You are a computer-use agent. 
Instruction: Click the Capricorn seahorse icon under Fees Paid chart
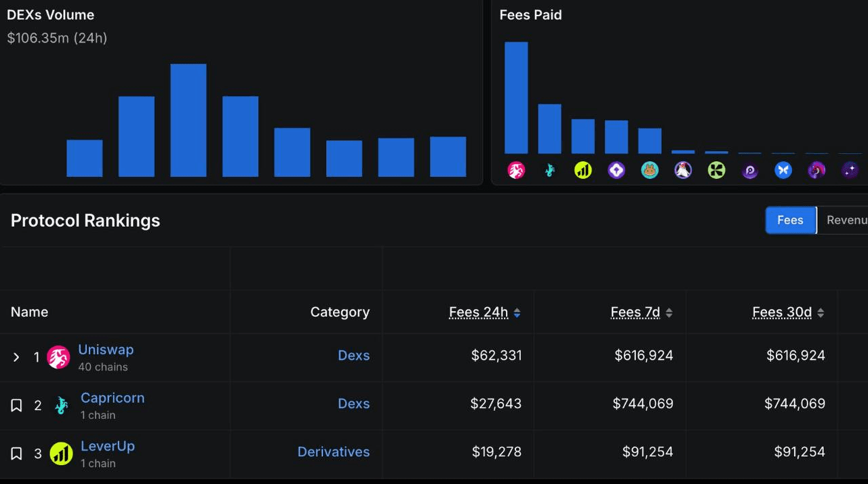pyautogui.click(x=549, y=170)
